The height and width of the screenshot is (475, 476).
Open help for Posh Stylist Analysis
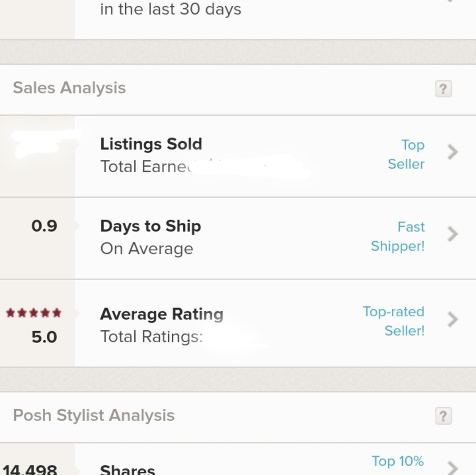(443, 416)
